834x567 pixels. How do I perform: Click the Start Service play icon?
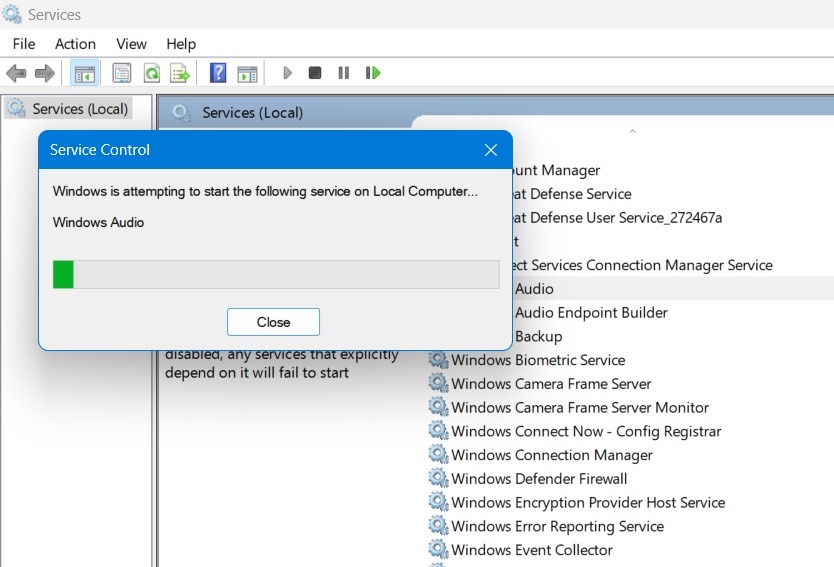pos(287,73)
